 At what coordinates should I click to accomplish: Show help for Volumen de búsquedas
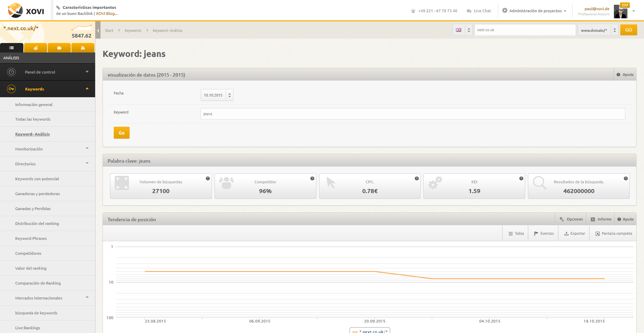pos(208,179)
